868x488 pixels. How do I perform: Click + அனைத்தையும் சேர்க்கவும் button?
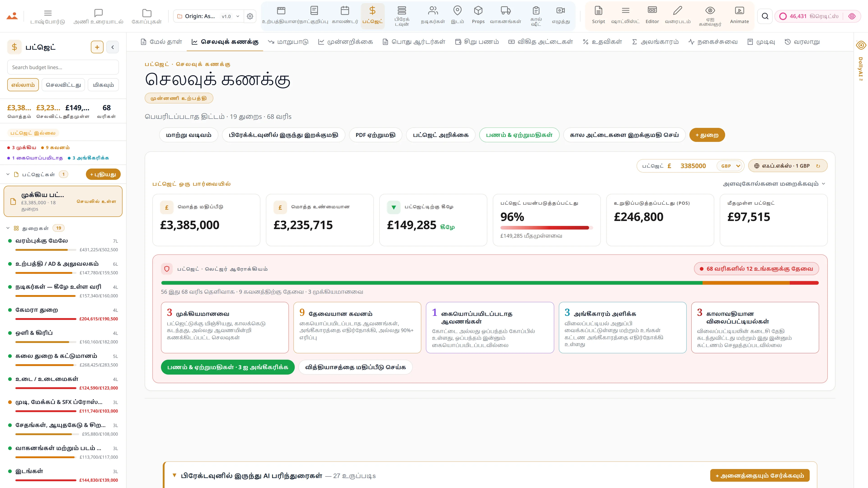tap(760, 476)
